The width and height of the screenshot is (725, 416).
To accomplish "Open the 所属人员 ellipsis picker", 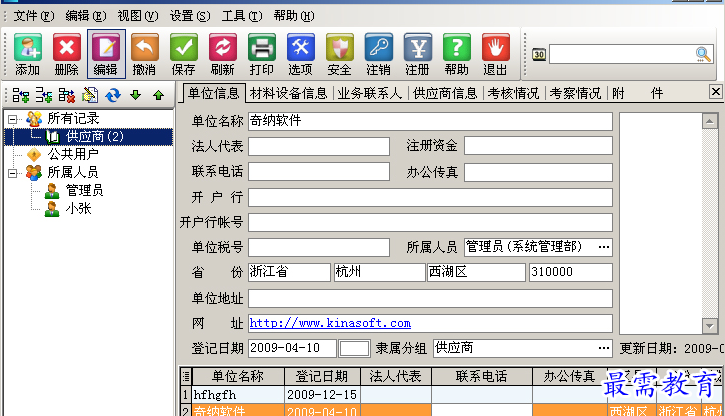I will coord(603,247).
